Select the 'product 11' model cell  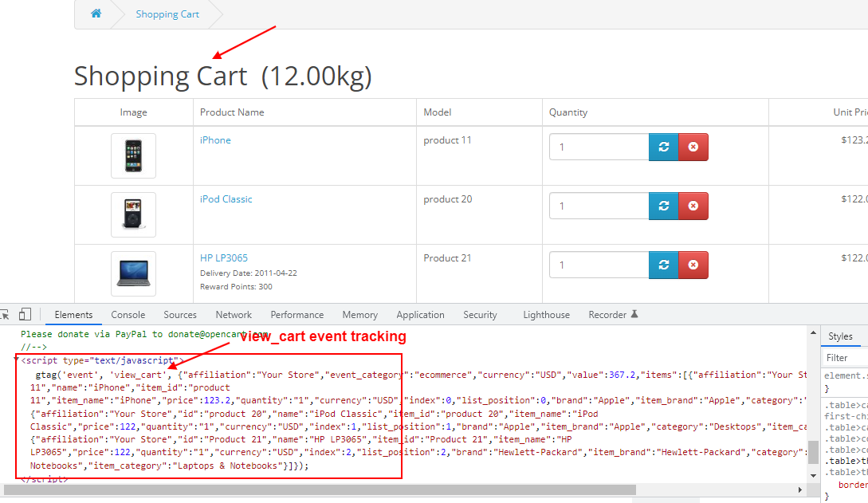point(447,140)
